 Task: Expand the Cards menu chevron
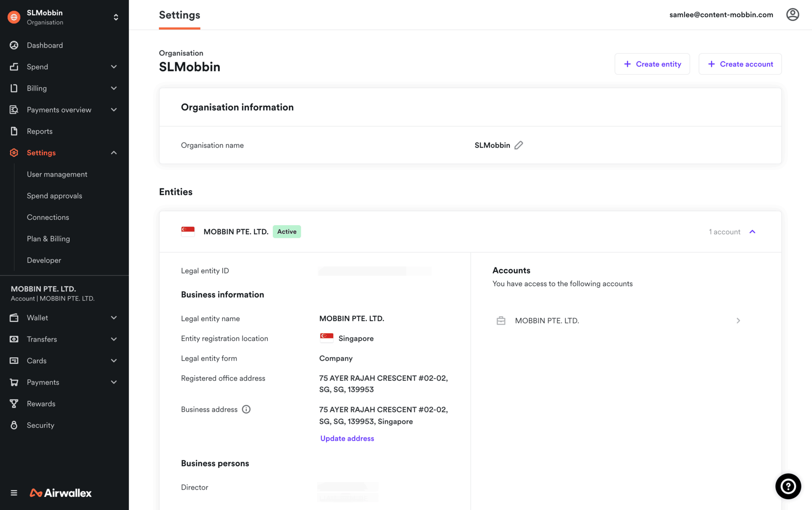click(114, 361)
